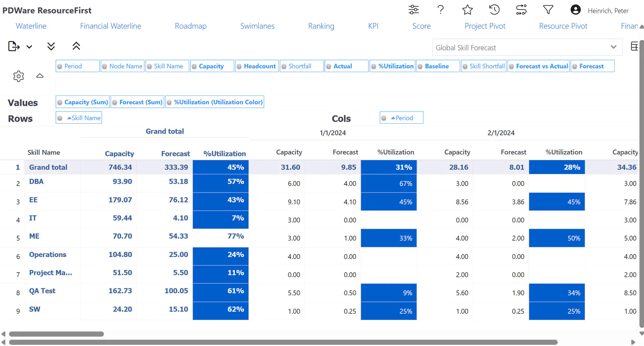The image size is (644, 346).
Task: Click the gear icon on Period field chip
Action: (60, 66)
